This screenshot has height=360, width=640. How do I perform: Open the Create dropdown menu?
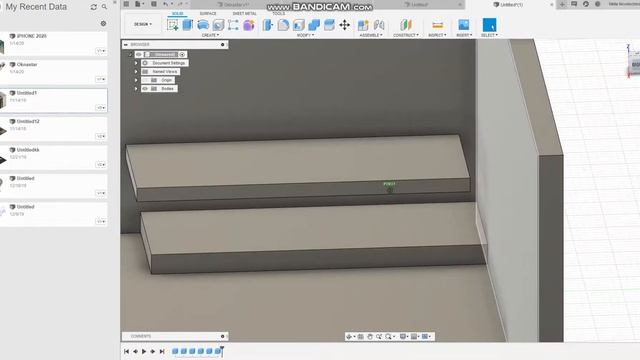click(x=210, y=36)
